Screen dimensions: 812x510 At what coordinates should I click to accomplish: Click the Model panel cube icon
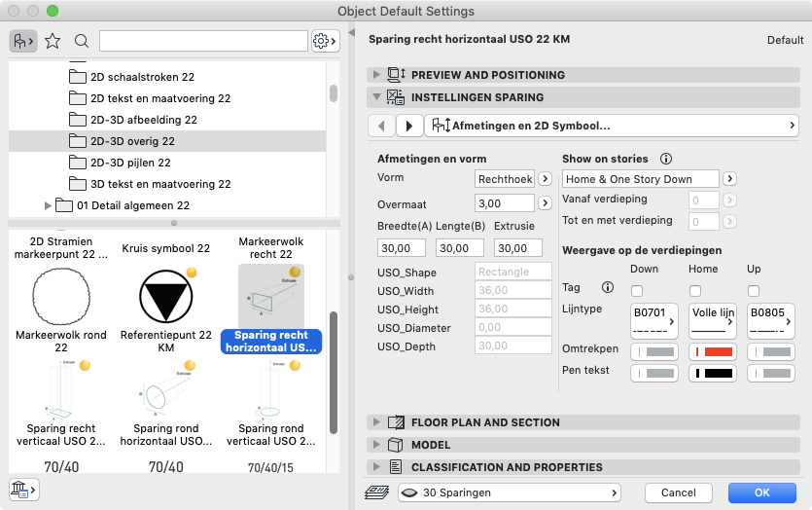(x=396, y=445)
